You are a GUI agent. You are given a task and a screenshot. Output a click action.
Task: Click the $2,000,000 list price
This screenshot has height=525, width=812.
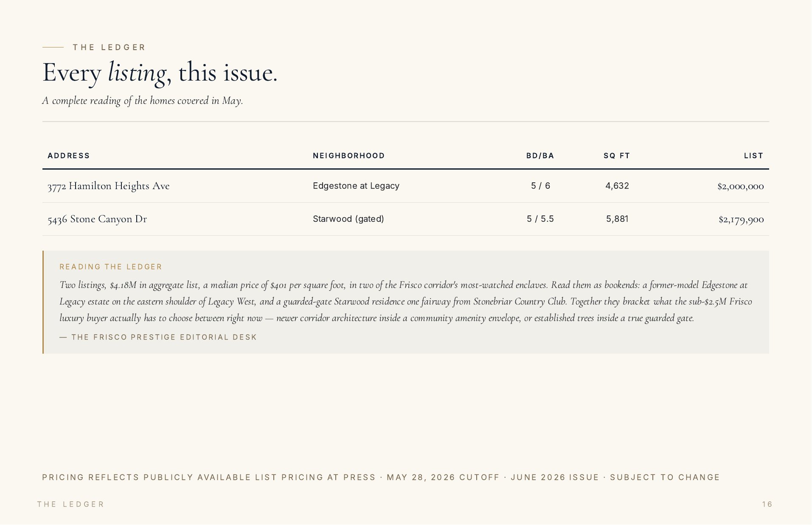(741, 186)
